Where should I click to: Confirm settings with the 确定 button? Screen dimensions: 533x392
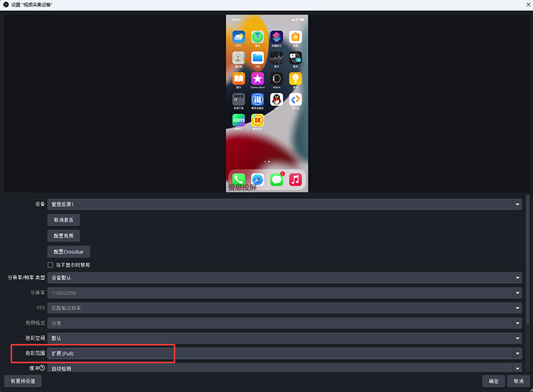point(493,382)
